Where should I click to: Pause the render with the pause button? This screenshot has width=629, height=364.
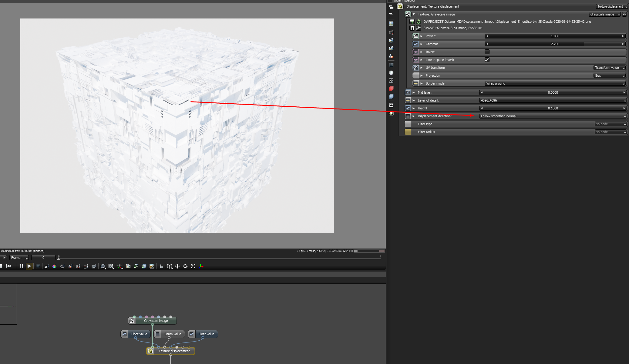point(21,266)
